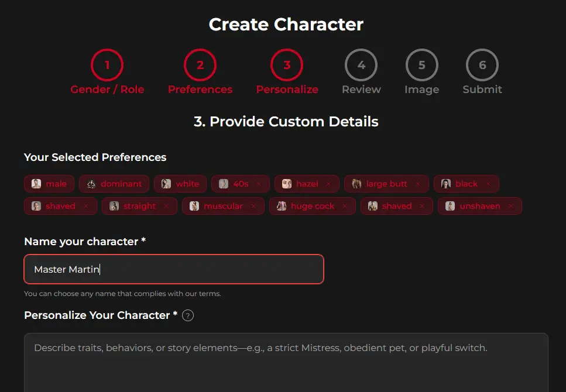The height and width of the screenshot is (392, 566).
Task: Click the hazel eye thumbnail in tag
Action: click(x=287, y=184)
